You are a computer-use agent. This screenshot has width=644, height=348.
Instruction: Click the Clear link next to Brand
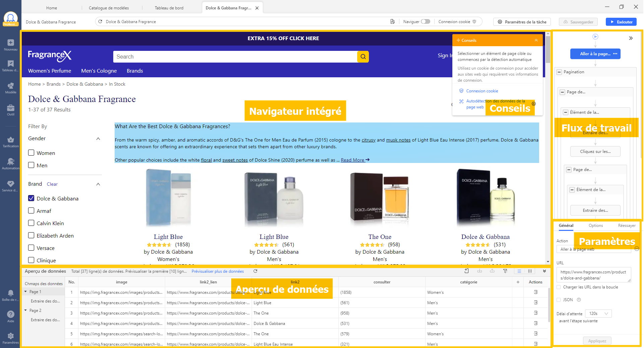(52, 184)
